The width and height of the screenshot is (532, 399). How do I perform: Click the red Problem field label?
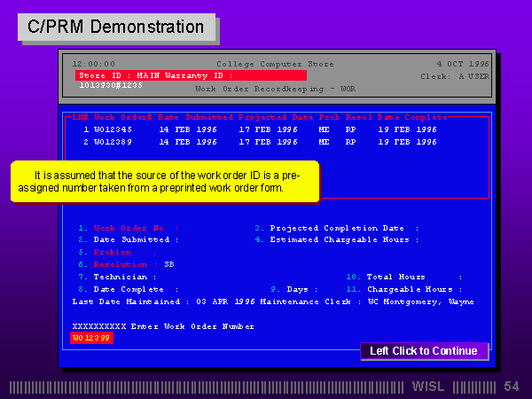112,252
